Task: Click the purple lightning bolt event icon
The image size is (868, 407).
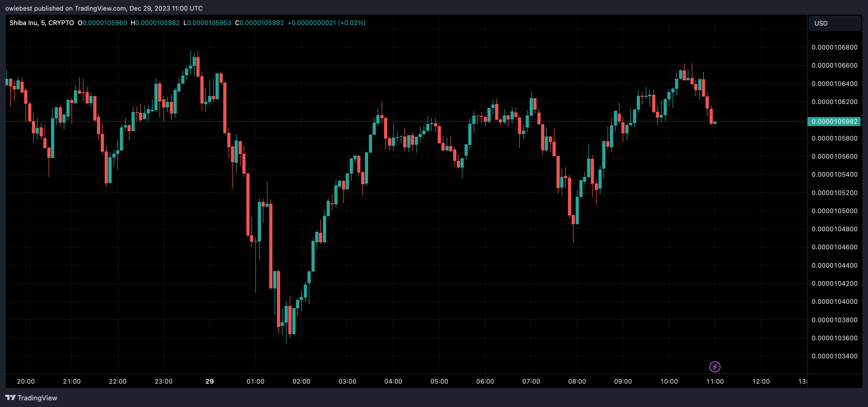Action: click(x=715, y=367)
